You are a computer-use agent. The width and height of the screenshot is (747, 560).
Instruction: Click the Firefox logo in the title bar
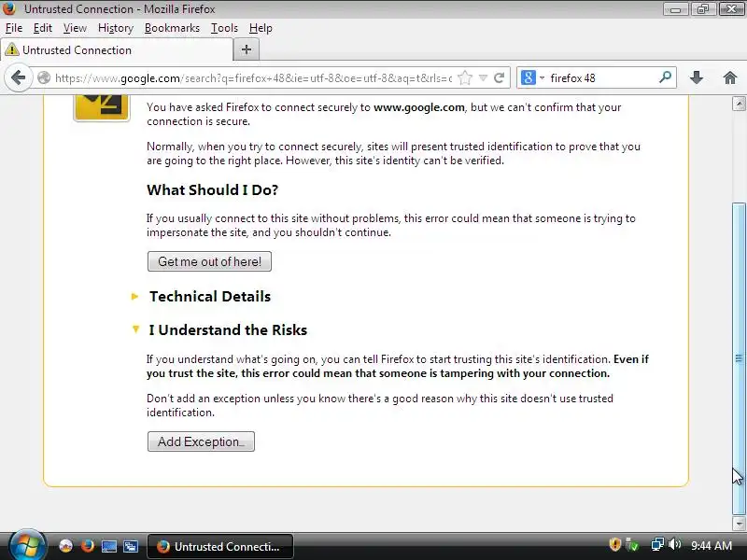(x=9, y=8)
